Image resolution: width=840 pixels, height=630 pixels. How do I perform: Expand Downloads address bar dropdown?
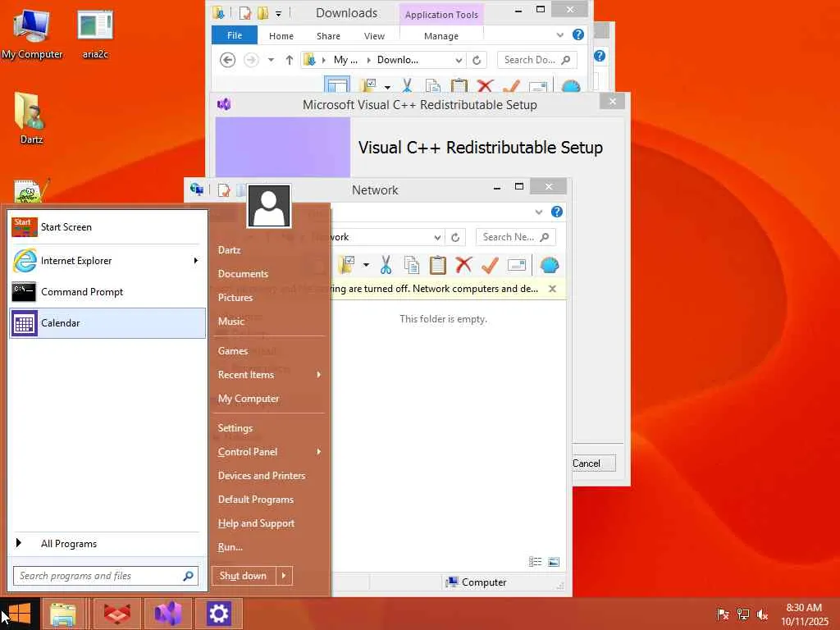459,60
